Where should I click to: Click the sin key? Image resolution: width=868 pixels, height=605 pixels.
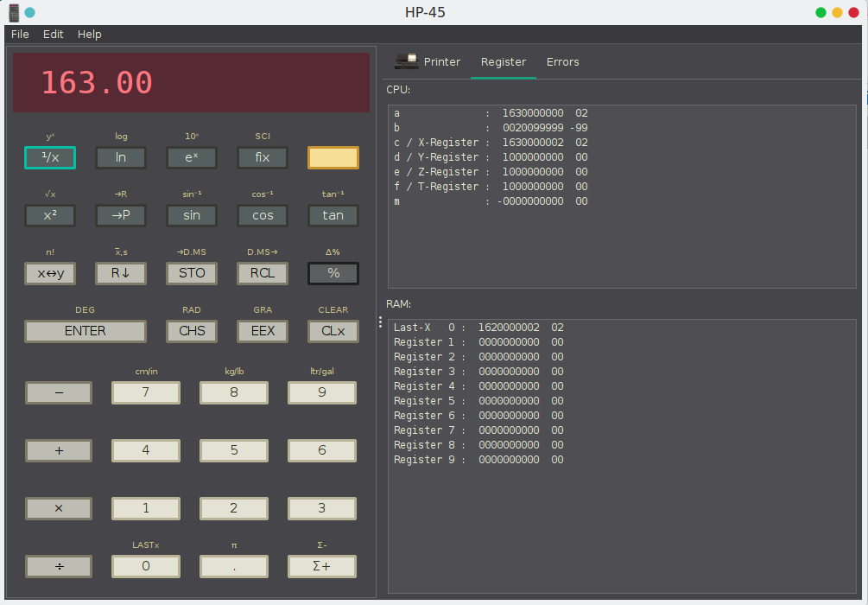192,215
